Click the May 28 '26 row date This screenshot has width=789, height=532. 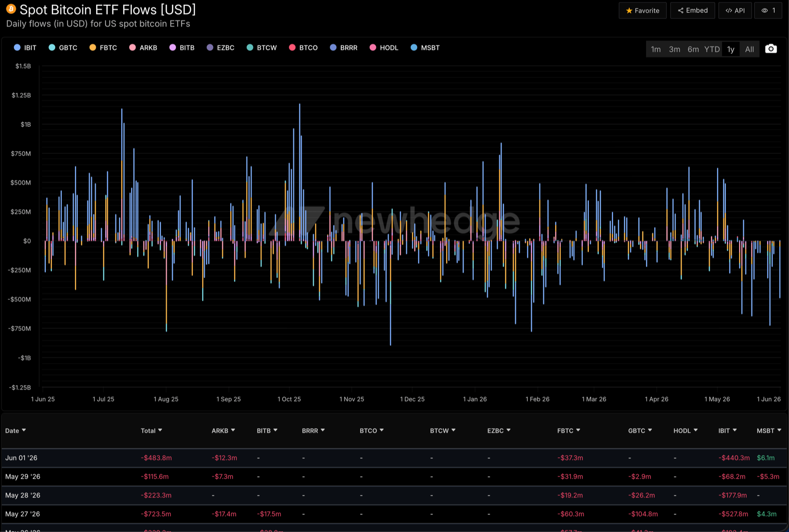tap(23, 496)
